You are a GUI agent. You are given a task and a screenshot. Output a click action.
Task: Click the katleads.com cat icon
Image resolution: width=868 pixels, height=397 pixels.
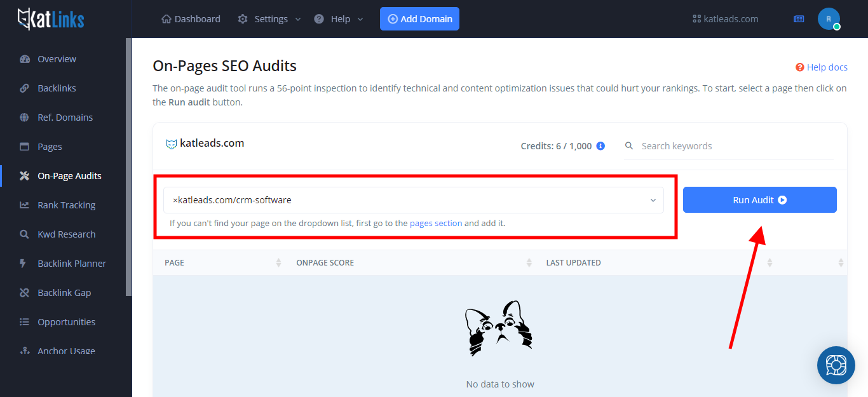click(171, 144)
